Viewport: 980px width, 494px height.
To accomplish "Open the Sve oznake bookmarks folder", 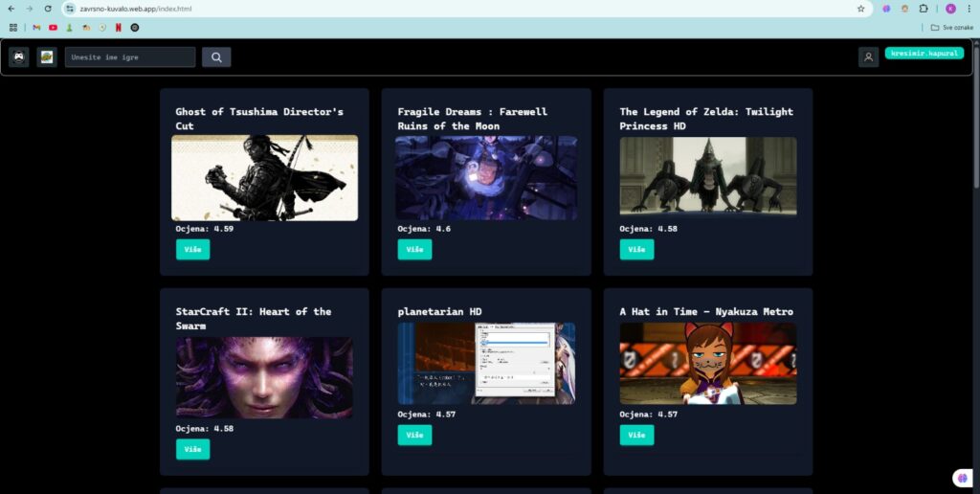I will pyautogui.click(x=952, y=28).
